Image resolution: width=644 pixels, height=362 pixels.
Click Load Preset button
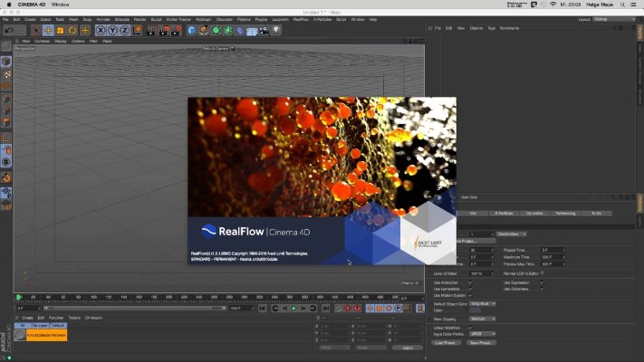[446, 343]
